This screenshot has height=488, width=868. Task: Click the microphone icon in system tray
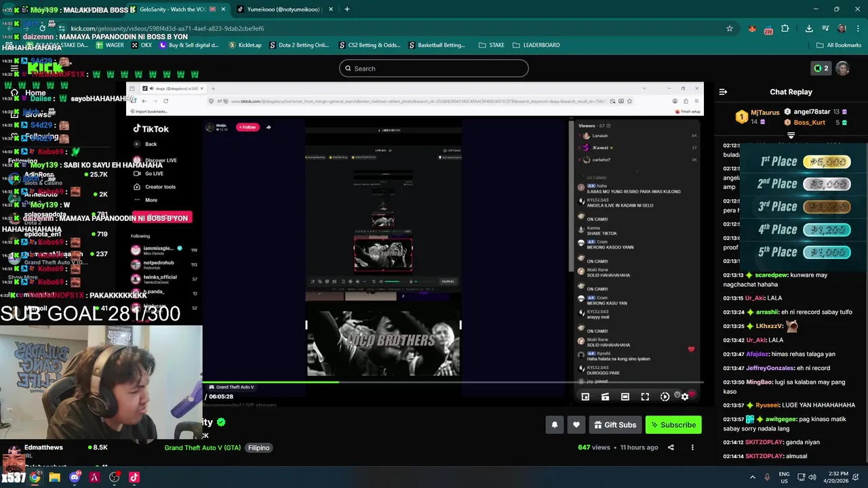767,477
